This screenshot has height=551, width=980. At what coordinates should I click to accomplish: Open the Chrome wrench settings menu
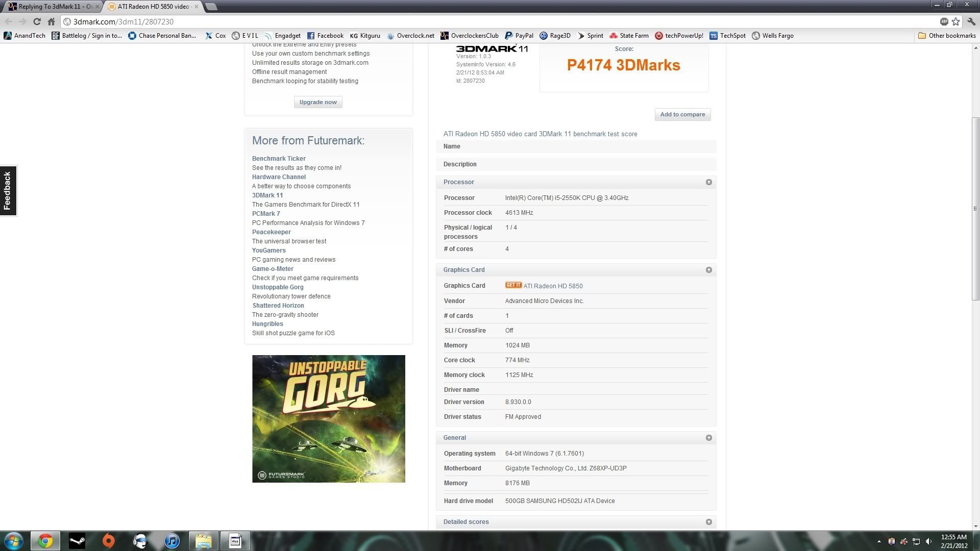(971, 21)
